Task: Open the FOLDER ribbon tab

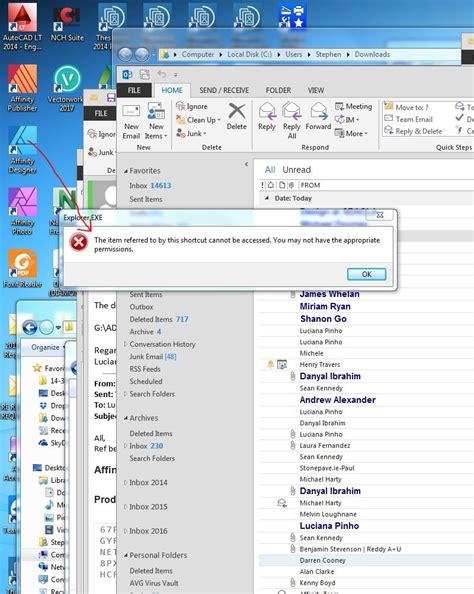Action: (278, 90)
